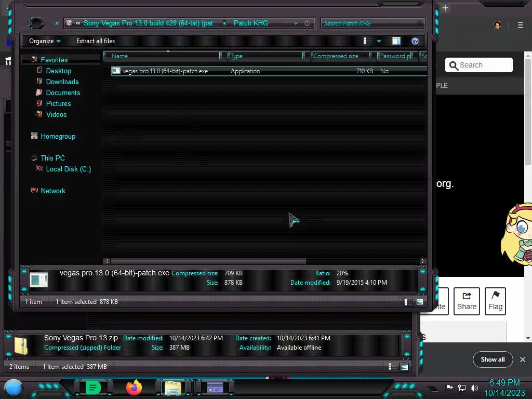Select Homegroup in the navigation pane

pos(58,137)
